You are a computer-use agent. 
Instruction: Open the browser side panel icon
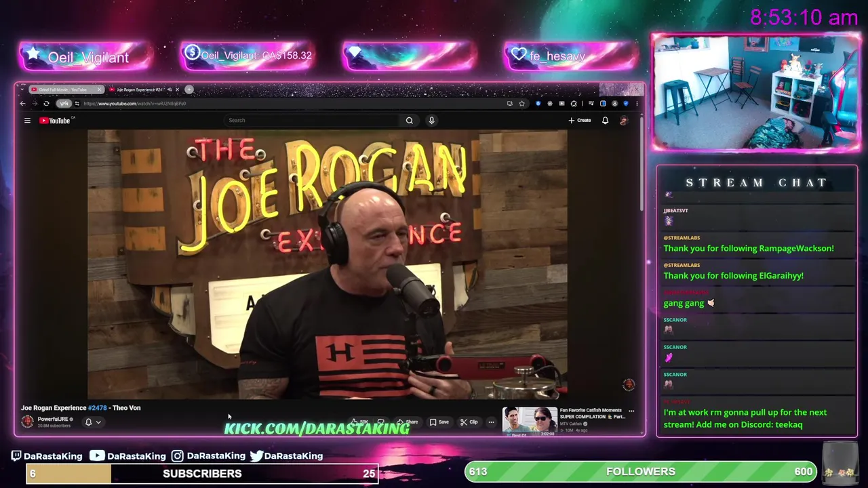tap(603, 104)
